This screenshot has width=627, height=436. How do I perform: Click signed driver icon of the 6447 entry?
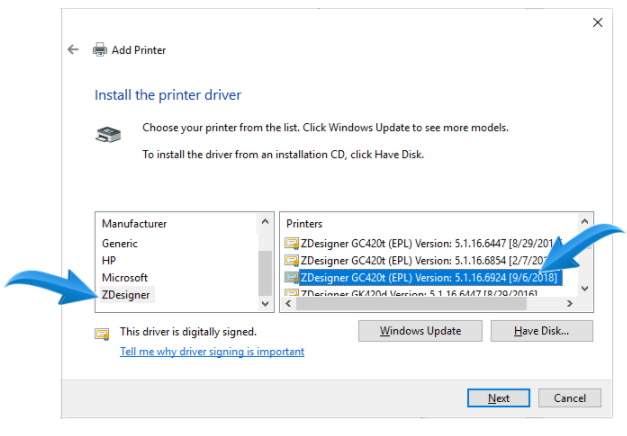pos(292,243)
